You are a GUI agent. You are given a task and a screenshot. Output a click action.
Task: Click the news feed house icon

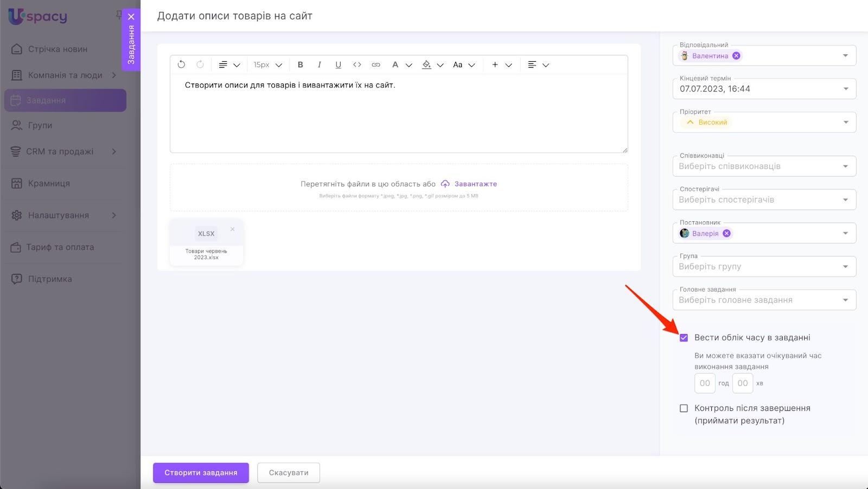[x=17, y=49]
